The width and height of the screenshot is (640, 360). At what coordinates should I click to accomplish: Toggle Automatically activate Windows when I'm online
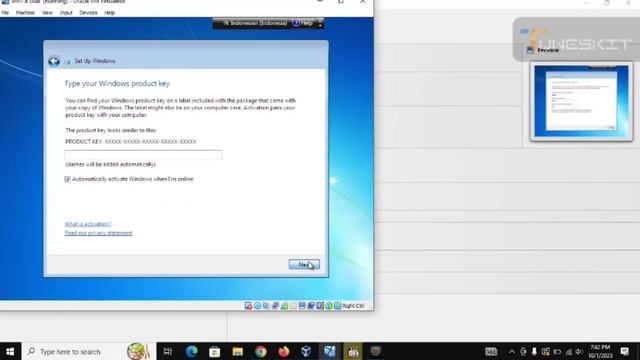pyautogui.click(x=68, y=179)
